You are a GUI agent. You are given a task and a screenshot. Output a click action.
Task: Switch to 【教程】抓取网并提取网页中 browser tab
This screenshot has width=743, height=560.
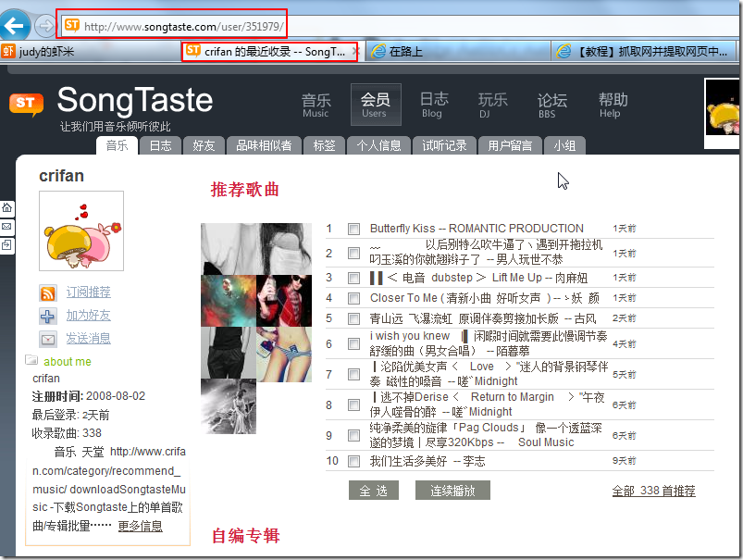click(644, 51)
